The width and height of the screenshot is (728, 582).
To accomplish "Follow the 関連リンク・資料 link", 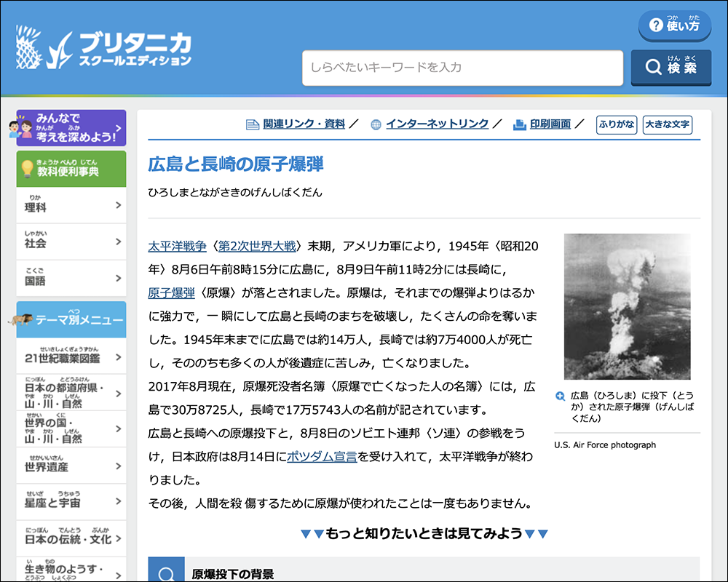I will click(304, 124).
